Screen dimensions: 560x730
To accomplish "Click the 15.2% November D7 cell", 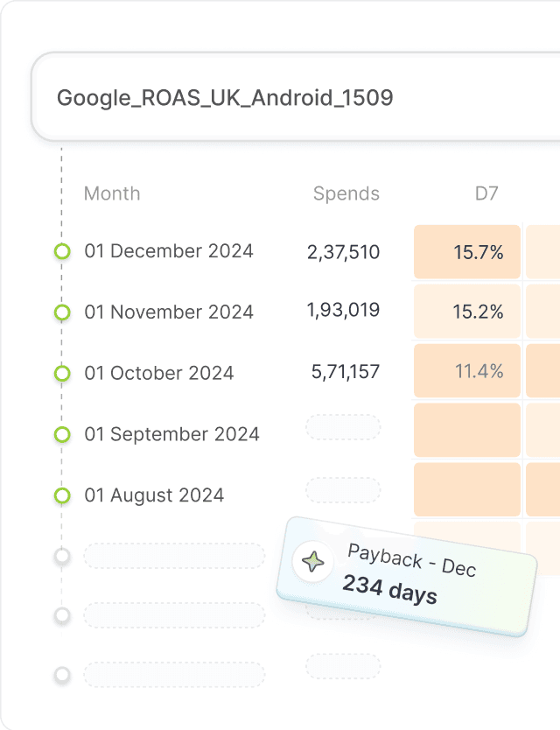I will 467,312.
